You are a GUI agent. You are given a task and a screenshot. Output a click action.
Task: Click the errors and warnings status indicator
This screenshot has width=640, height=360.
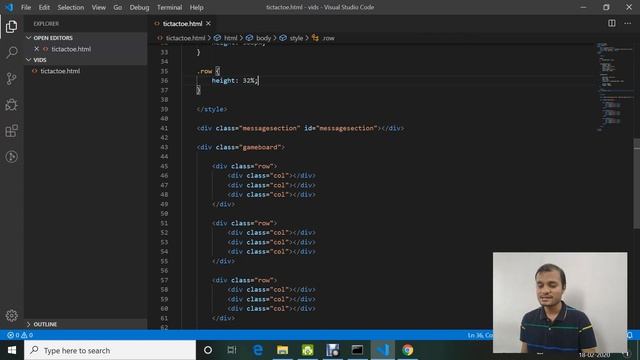click(20, 335)
